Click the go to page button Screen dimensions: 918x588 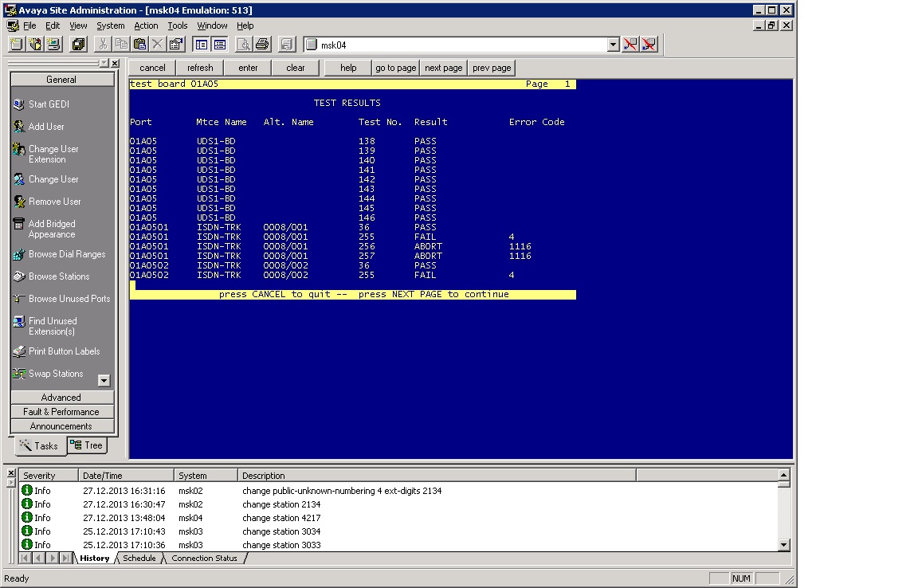point(396,68)
